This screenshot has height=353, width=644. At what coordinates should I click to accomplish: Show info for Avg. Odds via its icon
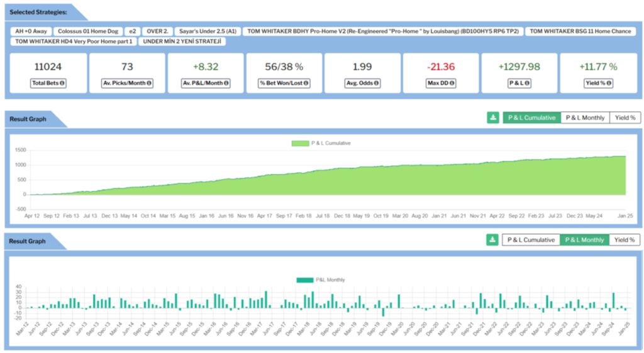(377, 84)
